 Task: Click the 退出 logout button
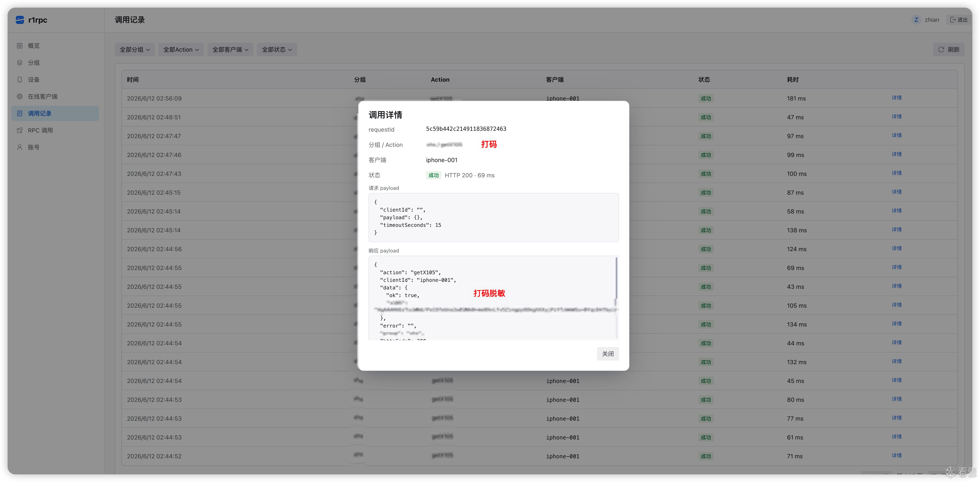coord(959,20)
